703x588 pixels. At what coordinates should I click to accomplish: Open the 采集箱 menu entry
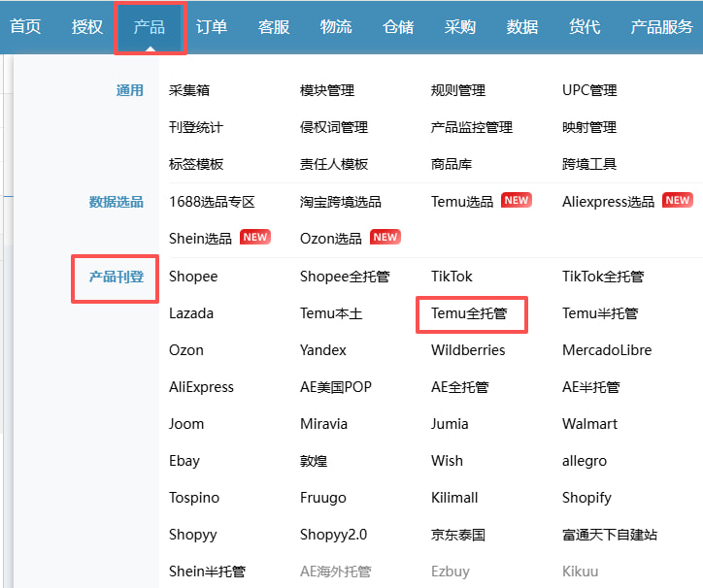pyautogui.click(x=189, y=90)
